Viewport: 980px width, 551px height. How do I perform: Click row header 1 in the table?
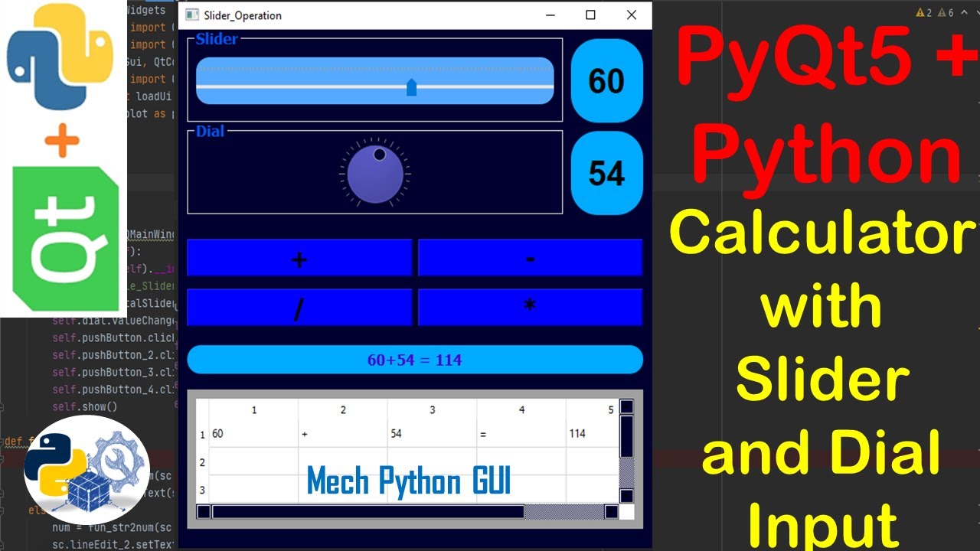pos(203,435)
